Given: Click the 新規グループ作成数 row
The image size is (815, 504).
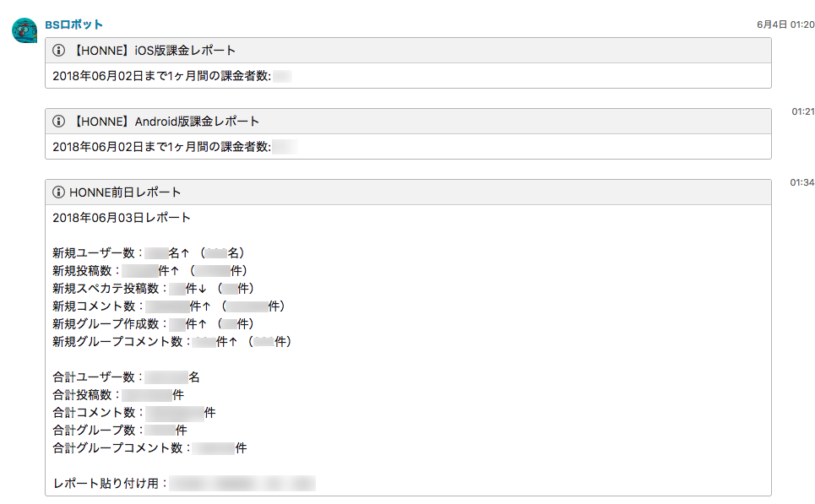Looking at the screenshot, I should [x=154, y=323].
